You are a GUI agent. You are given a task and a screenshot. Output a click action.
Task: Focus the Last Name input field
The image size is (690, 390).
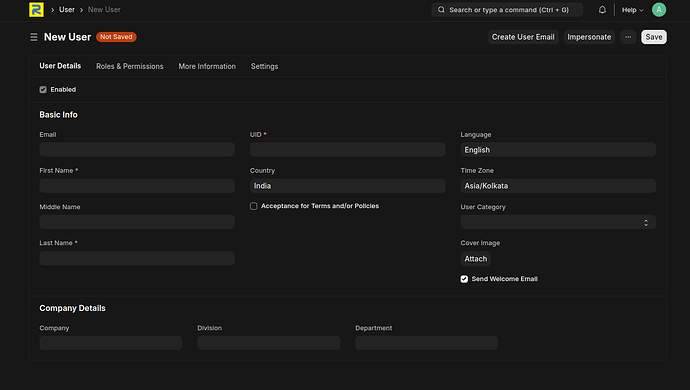(x=137, y=258)
